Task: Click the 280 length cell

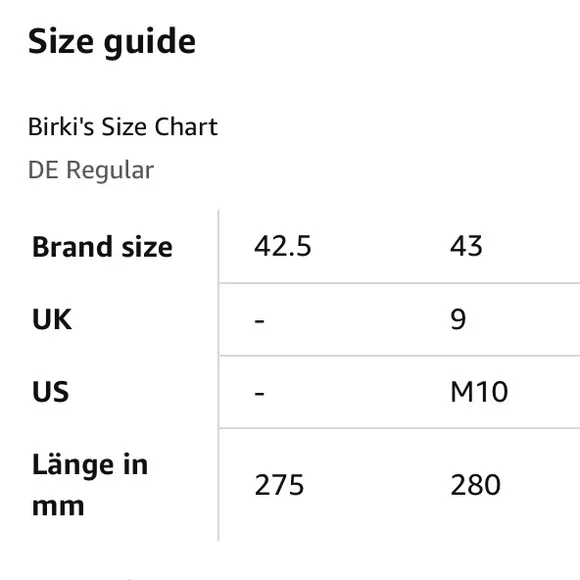Action: [x=476, y=485]
